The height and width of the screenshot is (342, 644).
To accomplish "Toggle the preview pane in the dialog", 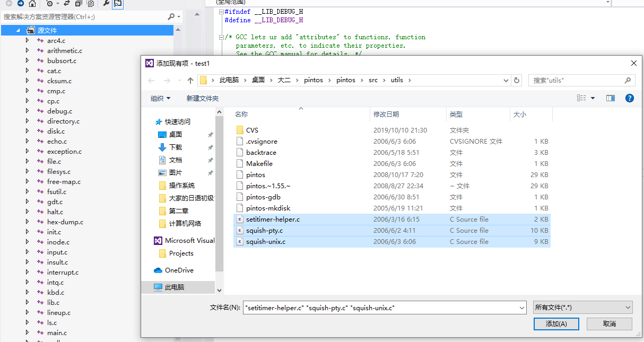I will click(x=610, y=98).
